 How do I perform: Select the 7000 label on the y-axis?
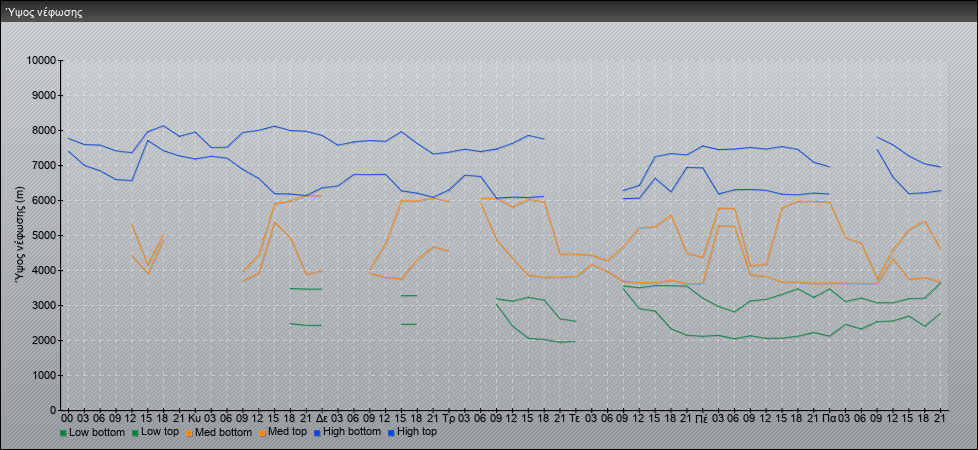pos(44,165)
